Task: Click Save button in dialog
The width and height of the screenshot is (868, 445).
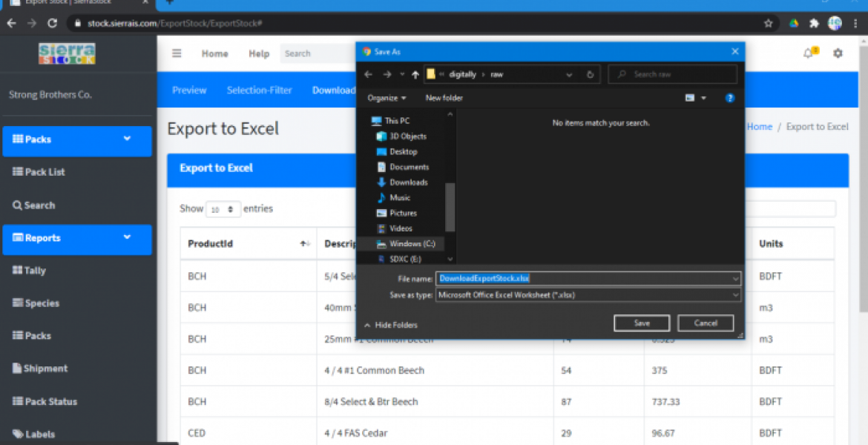Action: 642,323
